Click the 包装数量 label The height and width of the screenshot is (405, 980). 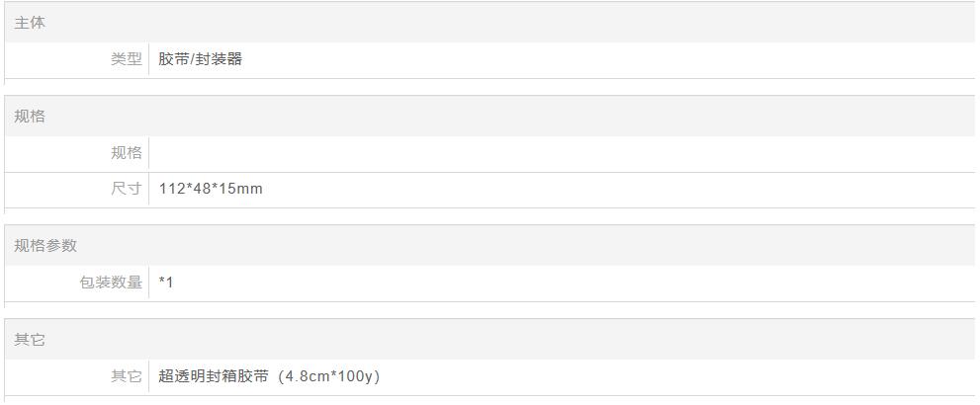pyautogui.click(x=111, y=283)
